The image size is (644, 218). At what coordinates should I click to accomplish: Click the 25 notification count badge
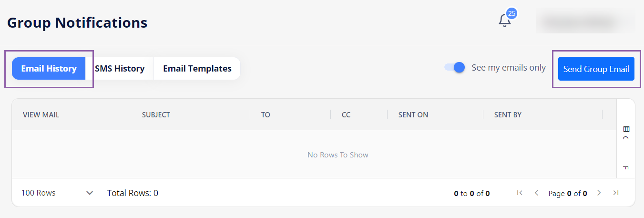click(512, 13)
